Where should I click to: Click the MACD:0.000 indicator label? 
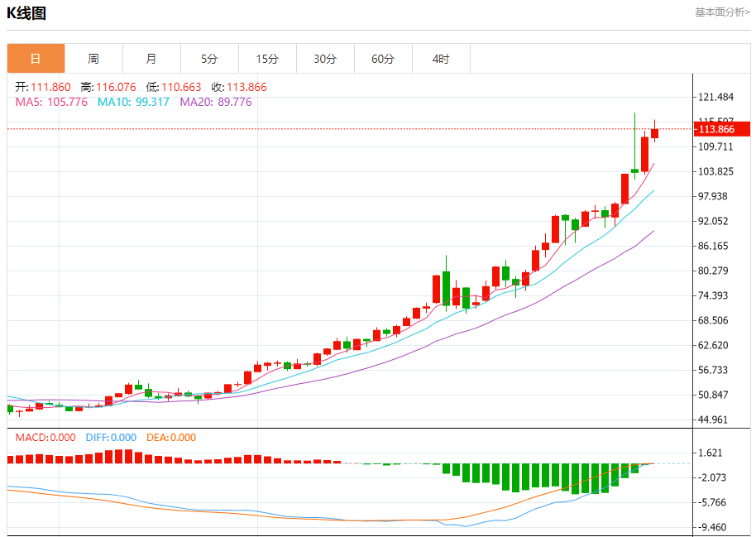pos(45,438)
